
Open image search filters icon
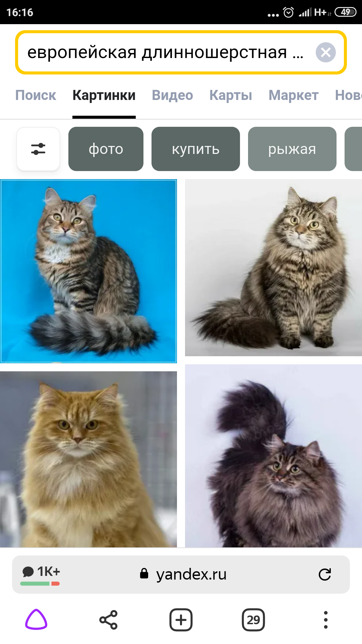38,149
